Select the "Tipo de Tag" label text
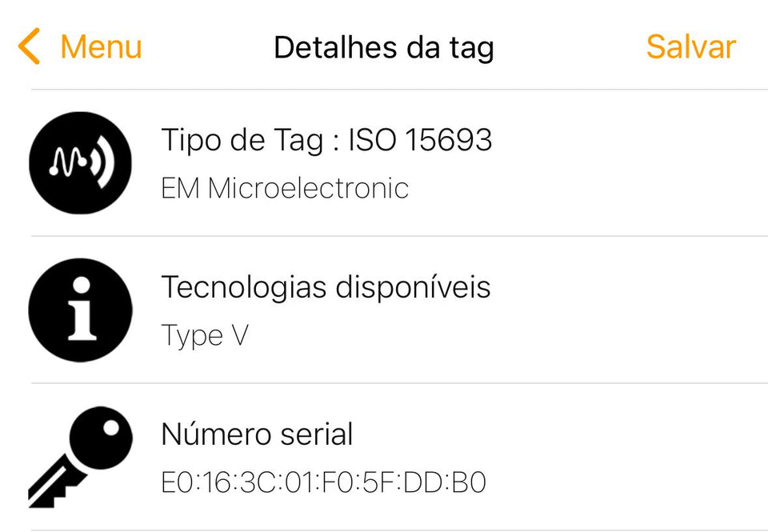This screenshot has width=768, height=532. pyautogui.click(x=242, y=141)
